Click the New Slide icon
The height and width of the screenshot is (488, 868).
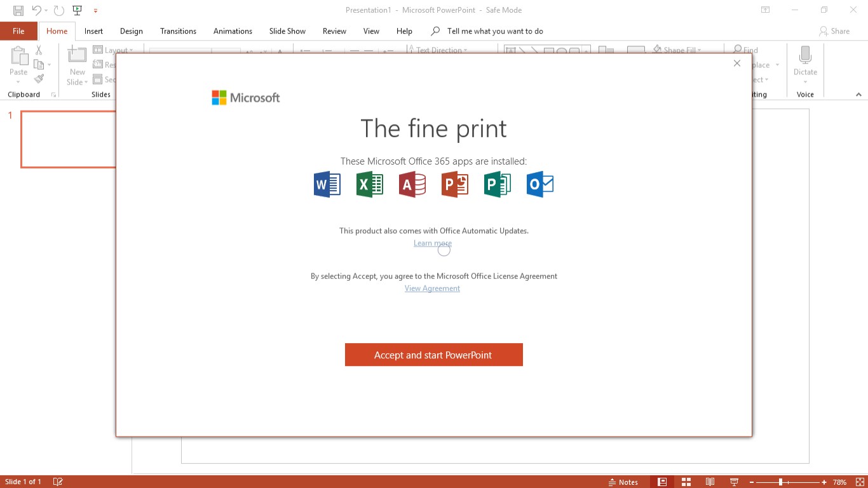tap(78, 56)
